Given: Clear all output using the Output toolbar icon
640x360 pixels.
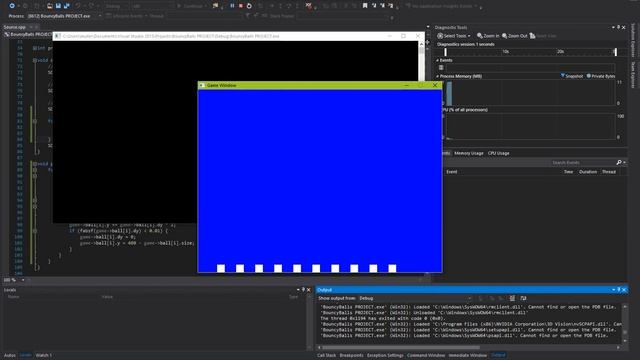Looking at the screenshot, I should pos(512,298).
